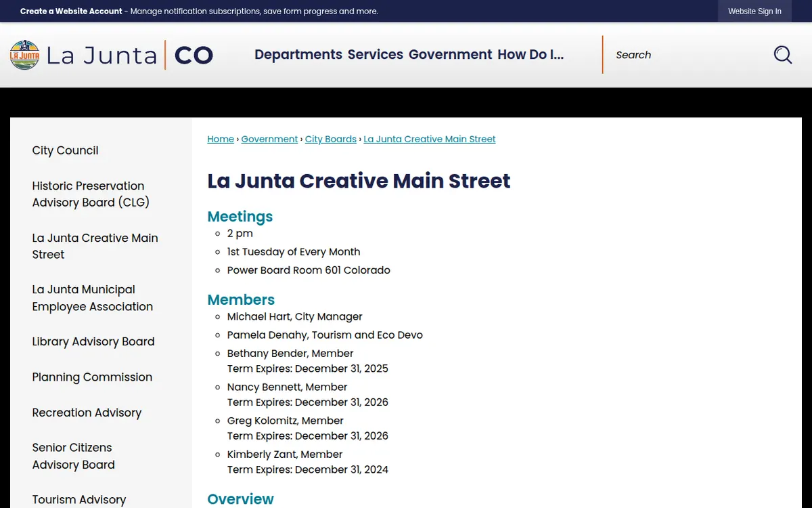
Task: Open Historic Preservation Advisory Board (CLG)
Action: [91, 194]
